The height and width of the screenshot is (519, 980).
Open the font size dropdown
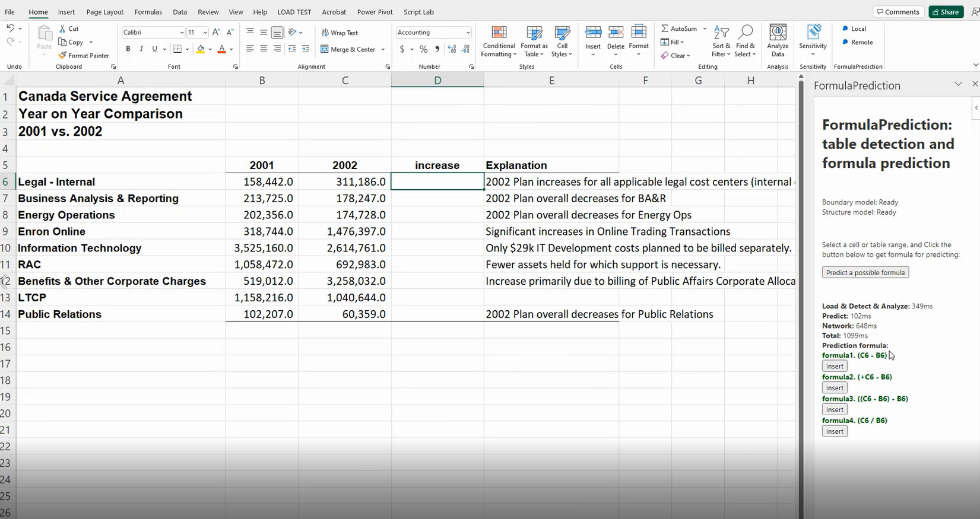click(x=205, y=33)
